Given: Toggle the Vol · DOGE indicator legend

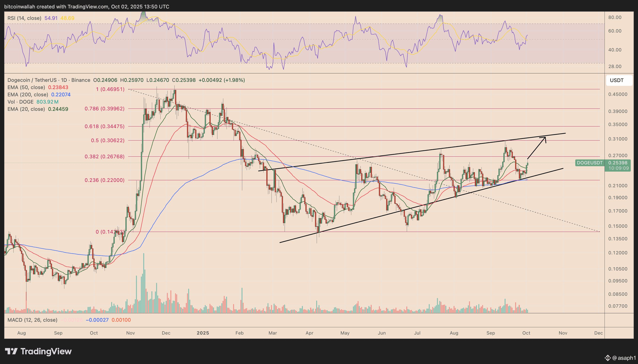Looking at the screenshot, I should [21, 102].
